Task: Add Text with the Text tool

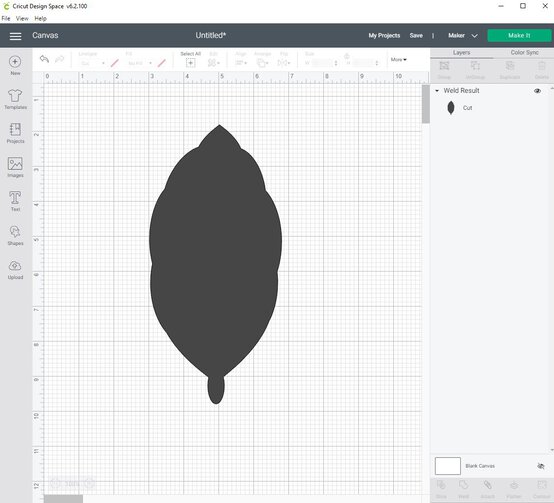Action: pos(15,201)
